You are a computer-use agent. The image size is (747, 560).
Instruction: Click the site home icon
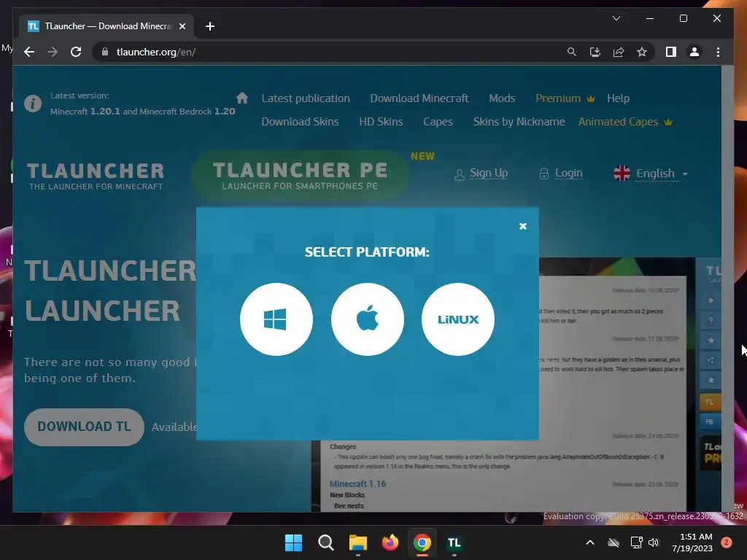point(242,98)
